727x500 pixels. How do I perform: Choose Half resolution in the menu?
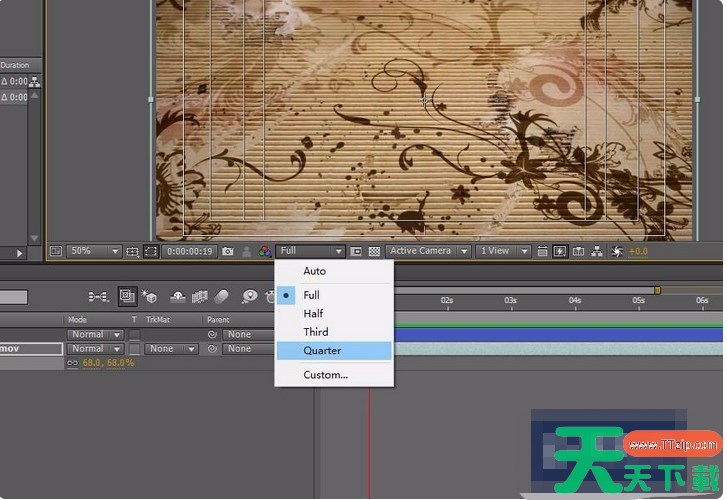pos(313,314)
